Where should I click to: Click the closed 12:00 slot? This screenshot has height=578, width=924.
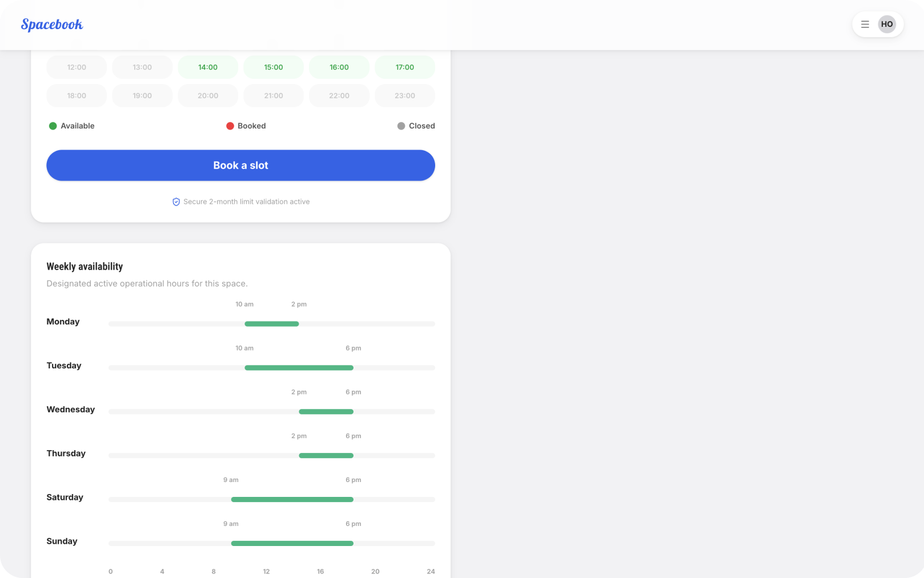coord(77,67)
